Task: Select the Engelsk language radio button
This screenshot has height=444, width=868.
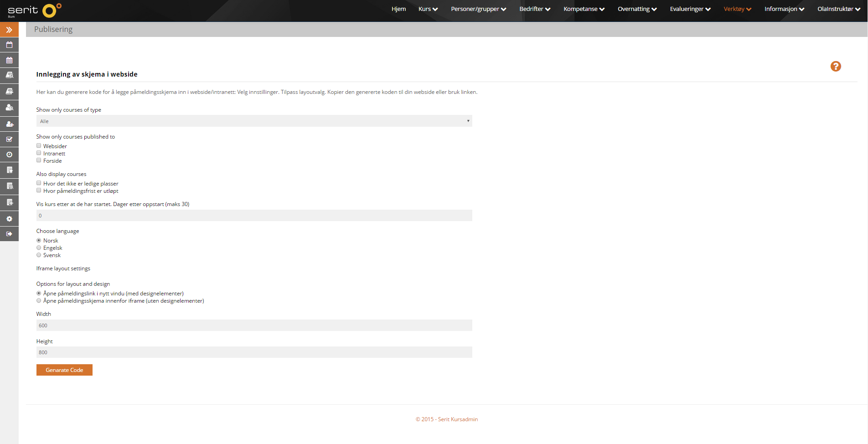Action: pos(39,248)
